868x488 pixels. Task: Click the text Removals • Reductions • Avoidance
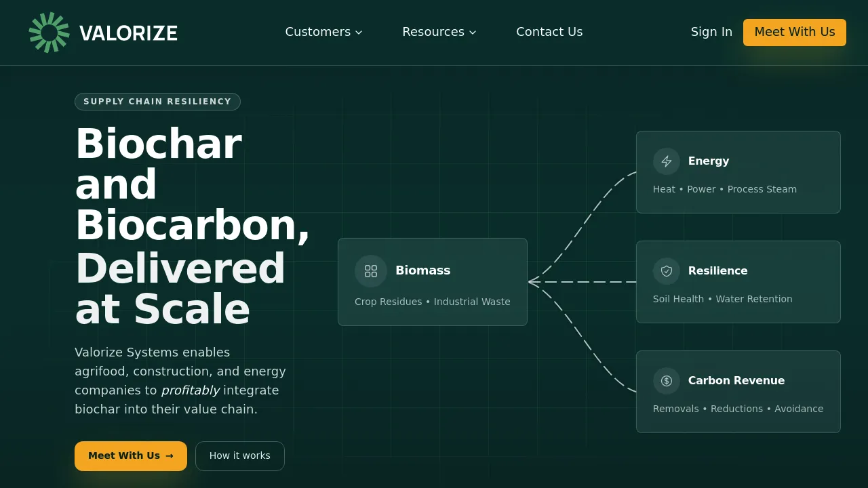[738, 409]
